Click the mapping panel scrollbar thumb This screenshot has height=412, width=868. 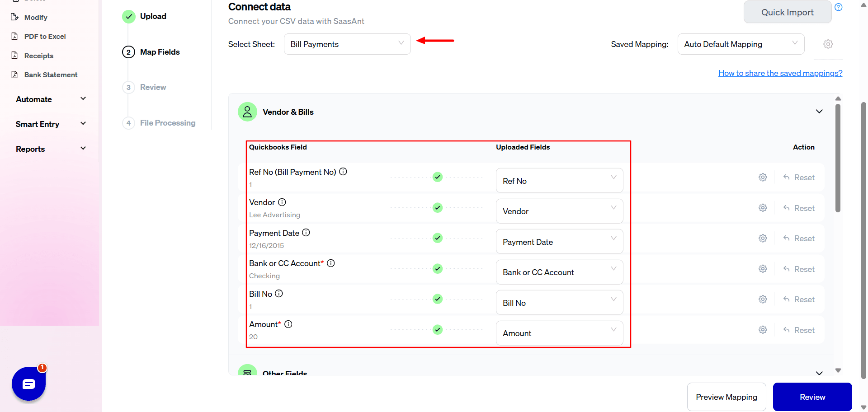click(x=838, y=158)
